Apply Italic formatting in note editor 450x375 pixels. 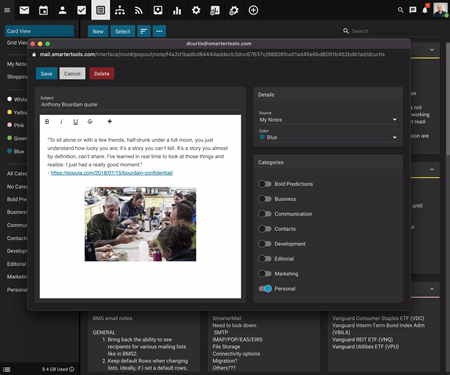click(61, 122)
